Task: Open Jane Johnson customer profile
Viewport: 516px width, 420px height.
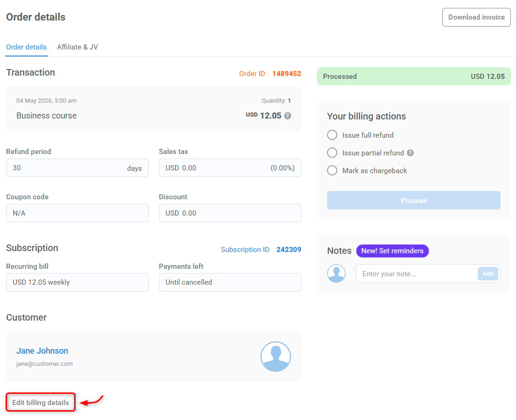Action: pos(42,351)
